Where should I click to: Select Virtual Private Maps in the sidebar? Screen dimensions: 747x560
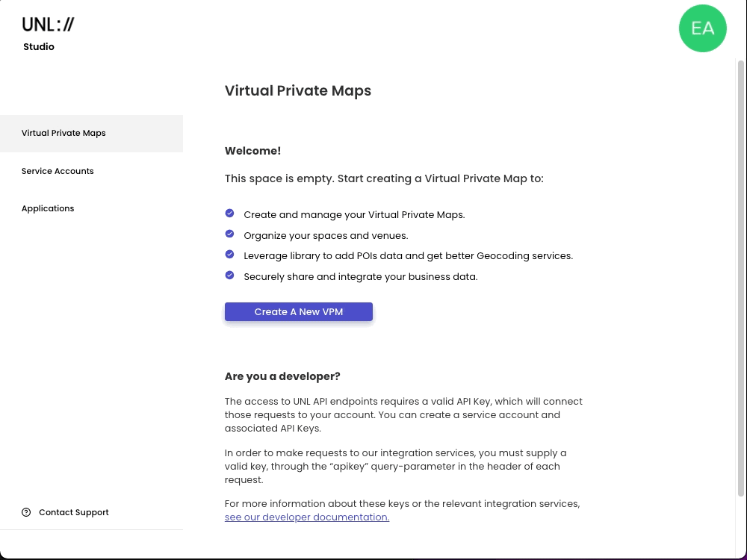63,133
